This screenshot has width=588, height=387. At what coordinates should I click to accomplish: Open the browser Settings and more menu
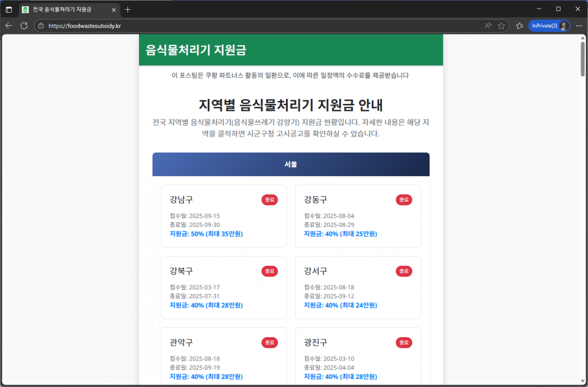578,26
